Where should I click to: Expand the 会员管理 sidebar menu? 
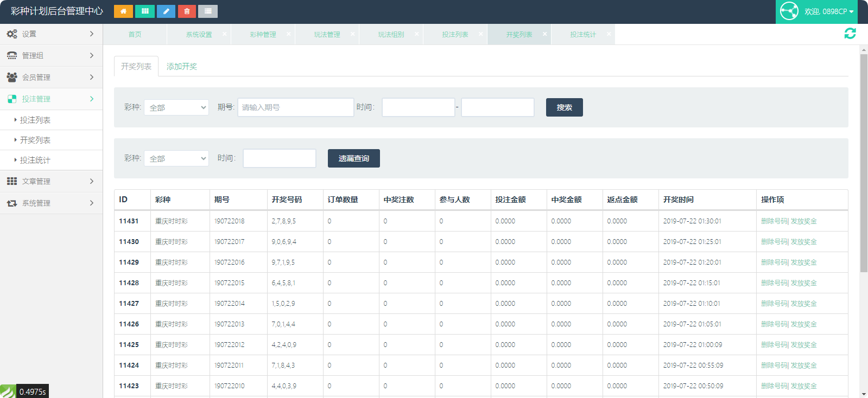(x=51, y=77)
